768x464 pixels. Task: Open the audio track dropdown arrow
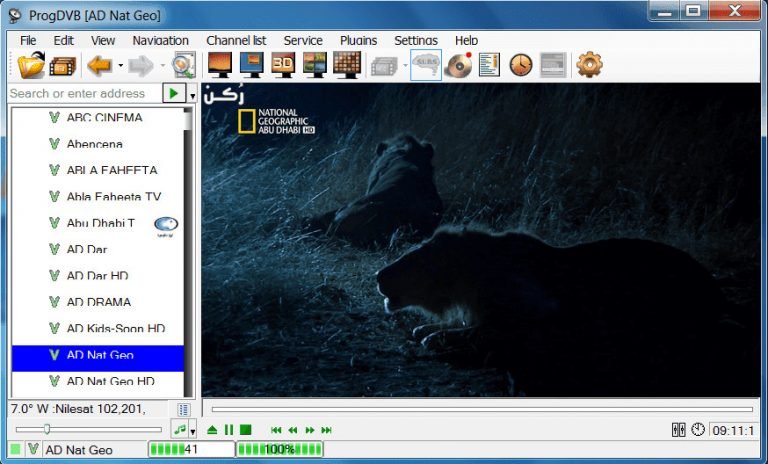click(x=192, y=431)
